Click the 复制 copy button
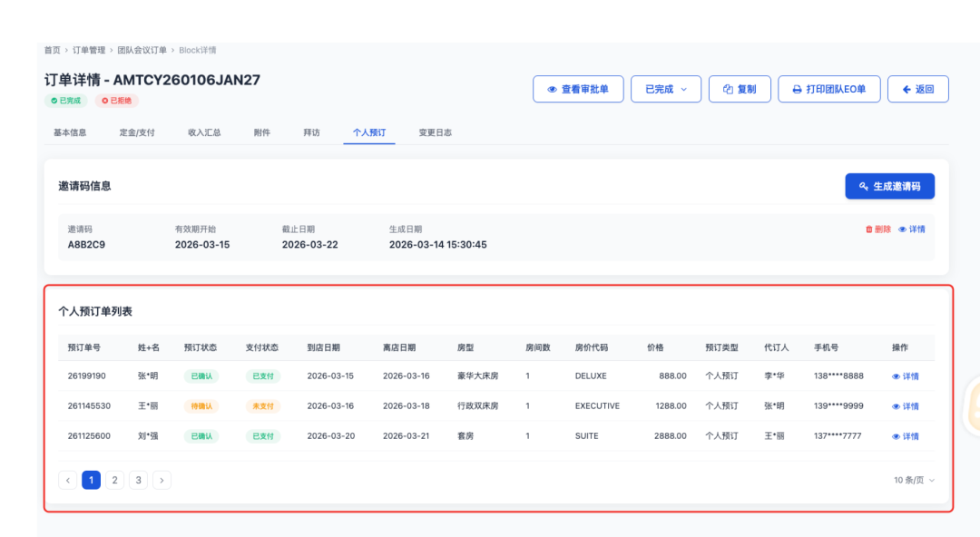The width and height of the screenshot is (980, 537). [740, 89]
